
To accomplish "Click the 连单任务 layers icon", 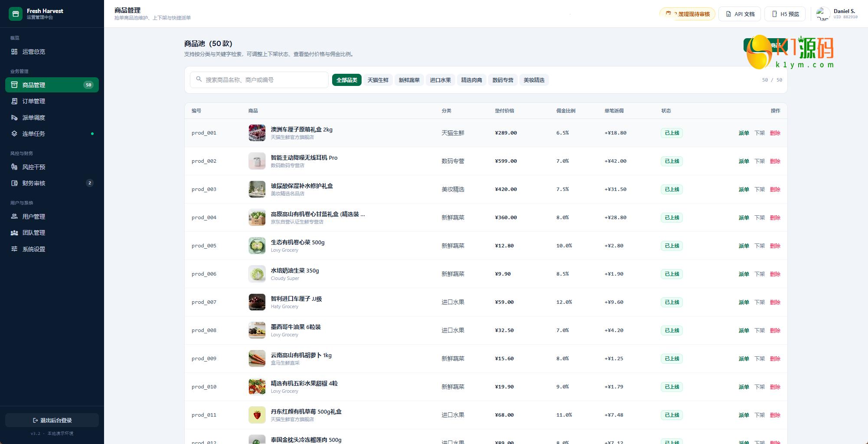I will [14, 134].
